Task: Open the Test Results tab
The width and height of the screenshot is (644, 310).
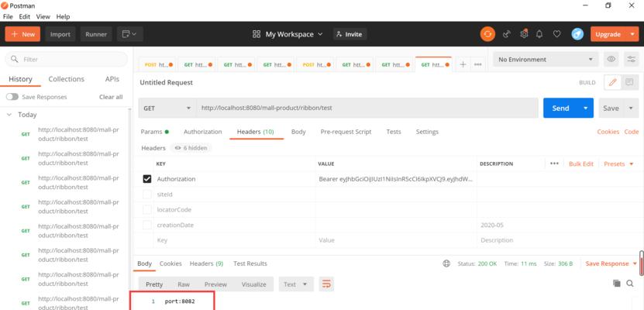Action: click(250, 263)
